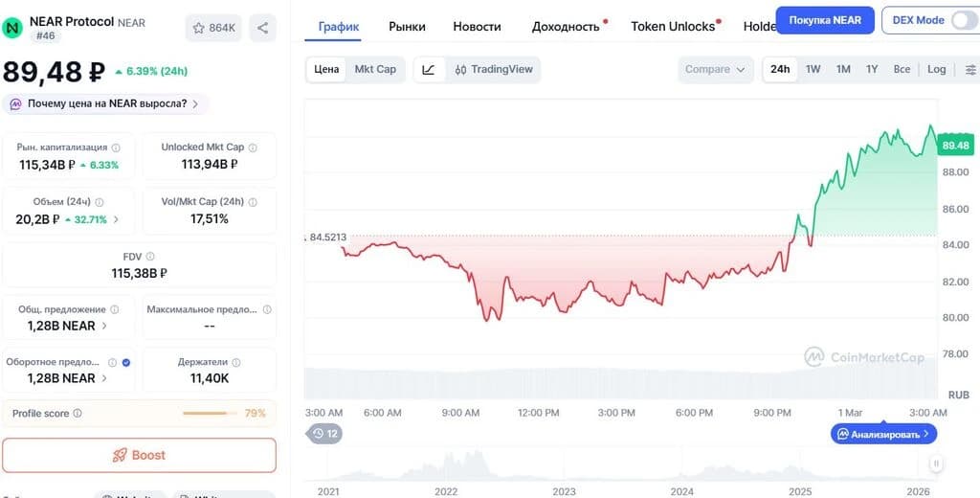Click the 89,48 ₽ main price value
980x498 pixels.
54,71
